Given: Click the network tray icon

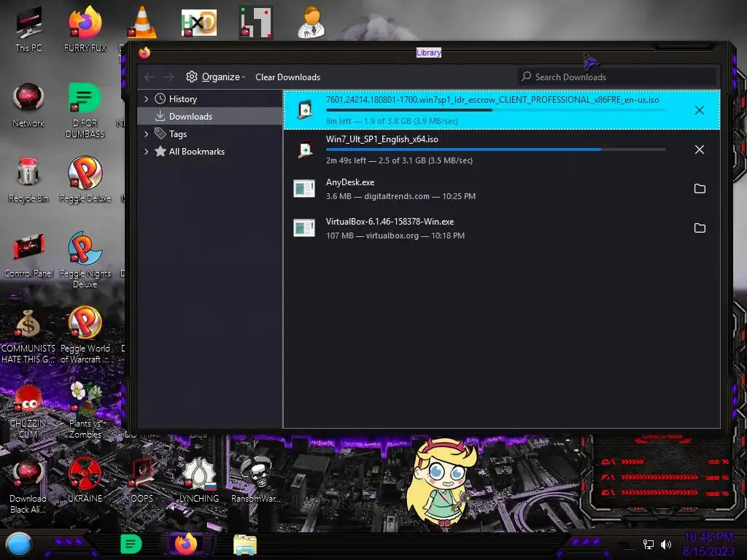Looking at the screenshot, I should point(649,544).
